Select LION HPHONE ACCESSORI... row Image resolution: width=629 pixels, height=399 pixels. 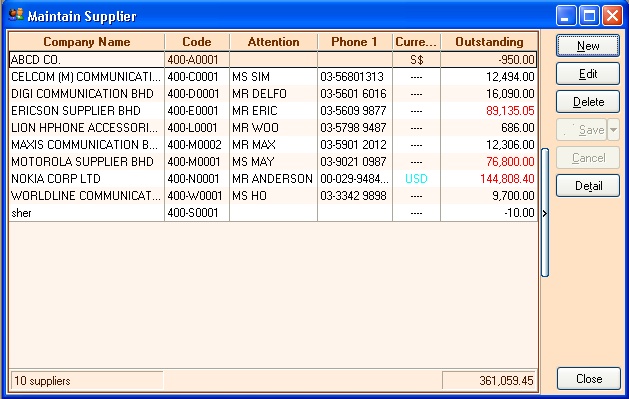point(273,128)
